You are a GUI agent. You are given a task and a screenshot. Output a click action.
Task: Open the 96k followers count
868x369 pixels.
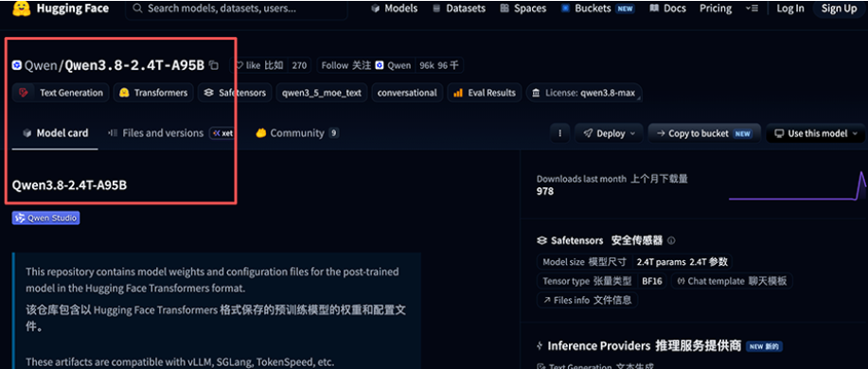(x=439, y=65)
